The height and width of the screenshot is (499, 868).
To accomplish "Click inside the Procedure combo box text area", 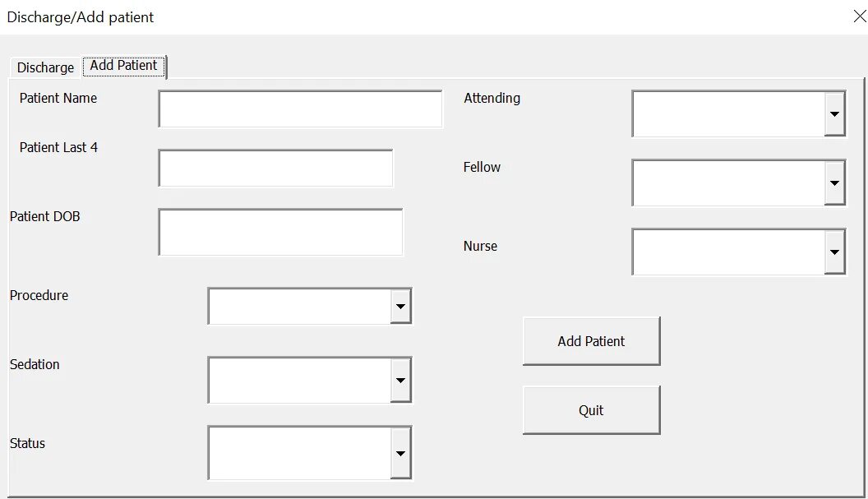I will coord(299,307).
